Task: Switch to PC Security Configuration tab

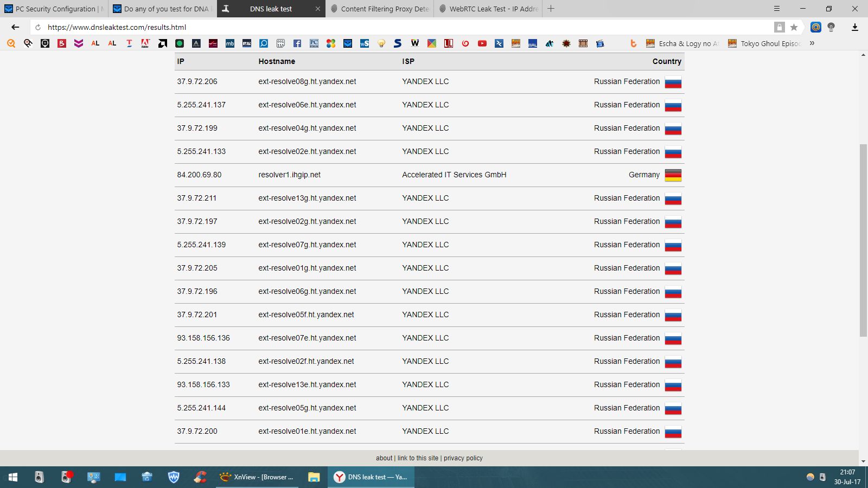Action: click(x=54, y=9)
